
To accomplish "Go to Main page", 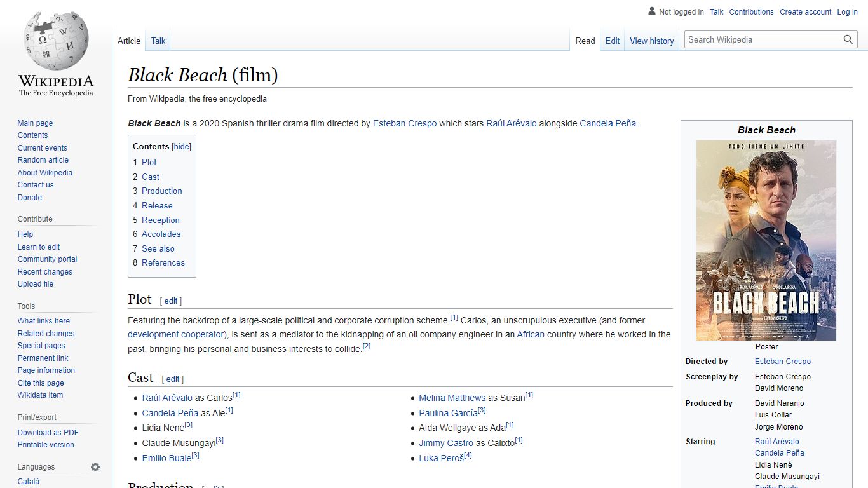I will tap(35, 123).
